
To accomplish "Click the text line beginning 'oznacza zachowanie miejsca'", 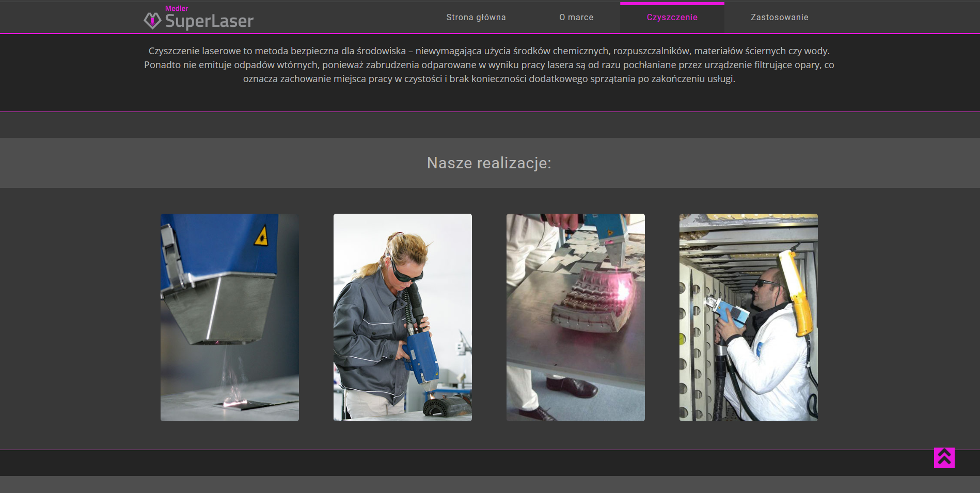I will pos(489,79).
